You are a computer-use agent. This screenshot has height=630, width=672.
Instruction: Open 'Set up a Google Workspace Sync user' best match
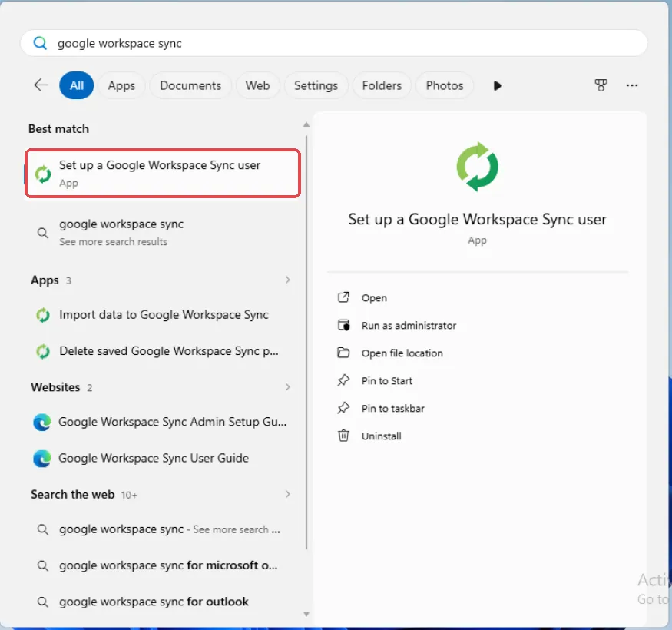pyautogui.click(x=162, y=174)
